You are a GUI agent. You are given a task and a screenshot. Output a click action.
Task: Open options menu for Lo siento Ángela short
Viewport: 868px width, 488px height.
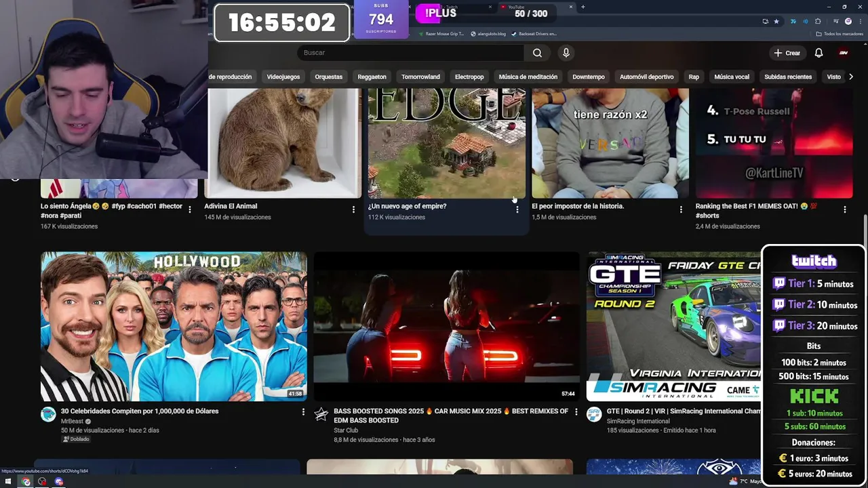point(190,209)
